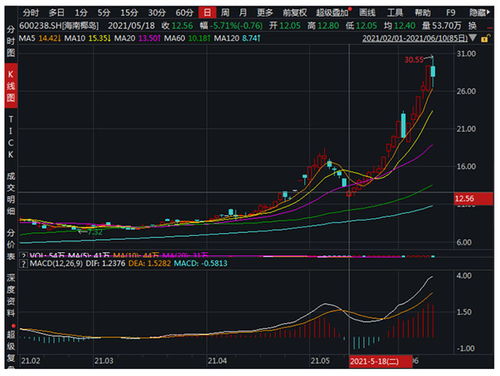Open the 分时图 sidebar tab
This screenshot has width=500, height=376.
tap(11, 41)
